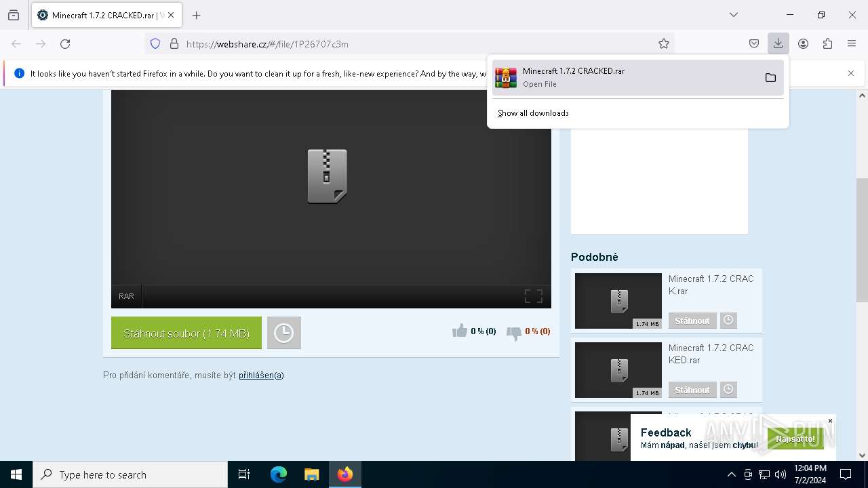The height and width of the screenshot is (488, 868).
Task: Open the taskbar clock showing 12:04 PM
Action: (x=810, y=474)
